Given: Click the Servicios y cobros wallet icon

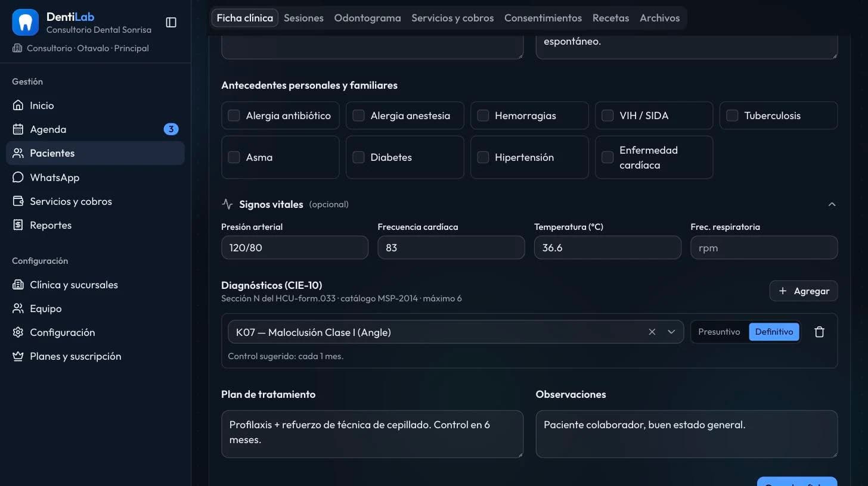Looking at the screenshot, I should pyautogui.click(x=18, y=201).
